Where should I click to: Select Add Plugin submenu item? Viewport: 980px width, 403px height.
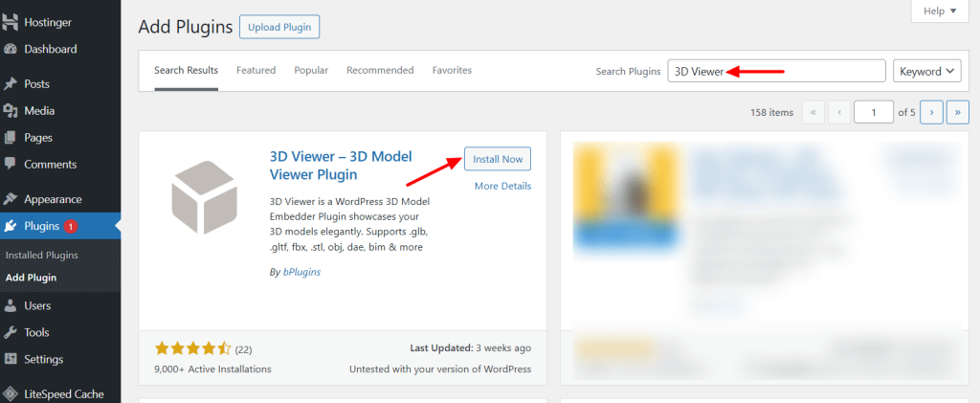pyautogui.click(x=32, y=278)
